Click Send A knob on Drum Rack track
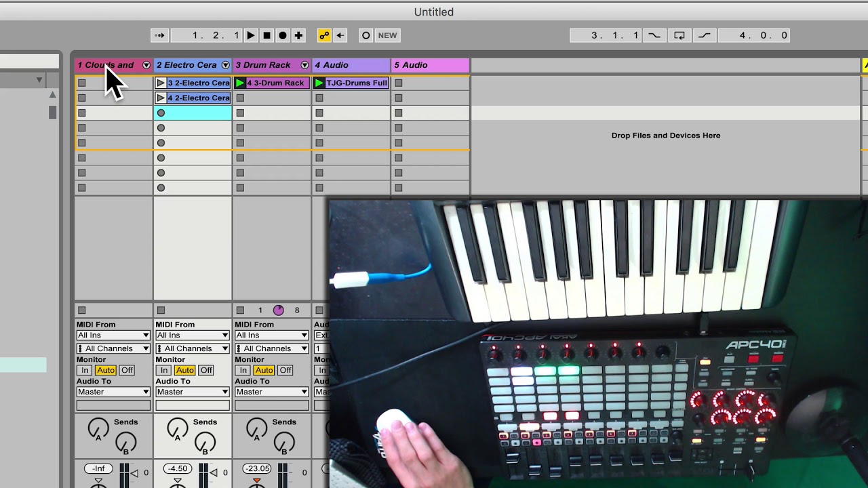 [257, 428]
